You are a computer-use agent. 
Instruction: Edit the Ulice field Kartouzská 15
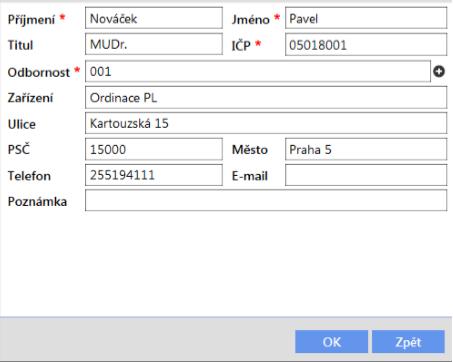tap(266, 123)
